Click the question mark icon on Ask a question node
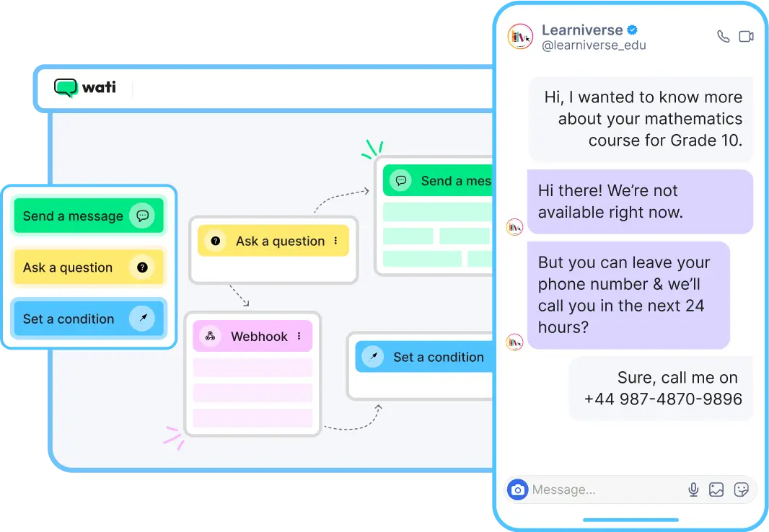769x532 pixels. point(215,241)
